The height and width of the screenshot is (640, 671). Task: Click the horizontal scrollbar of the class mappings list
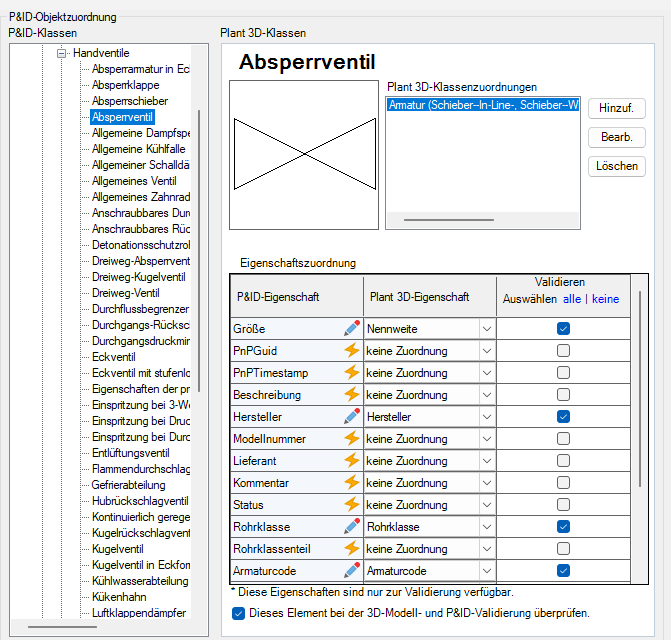(449, 220)
